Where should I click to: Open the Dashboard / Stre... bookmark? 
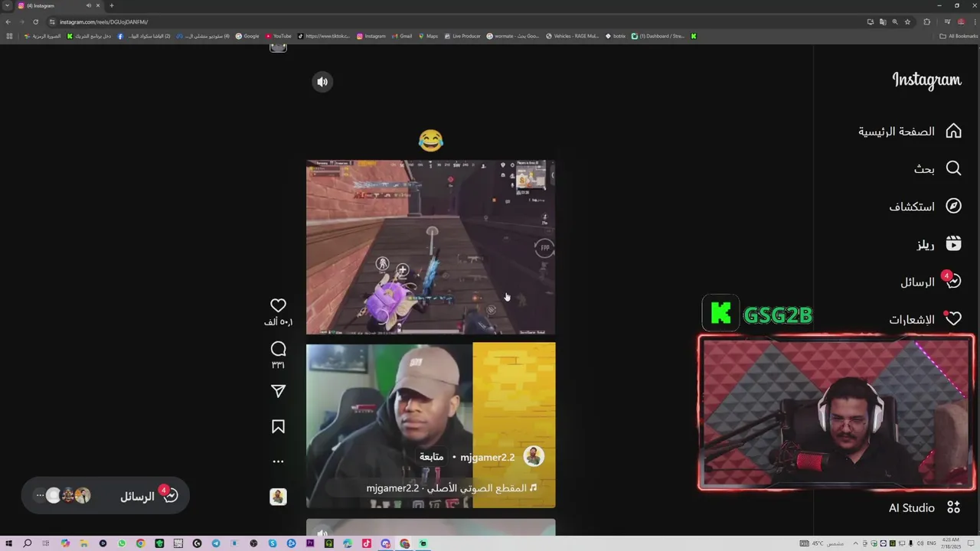[x=658, y=36]
